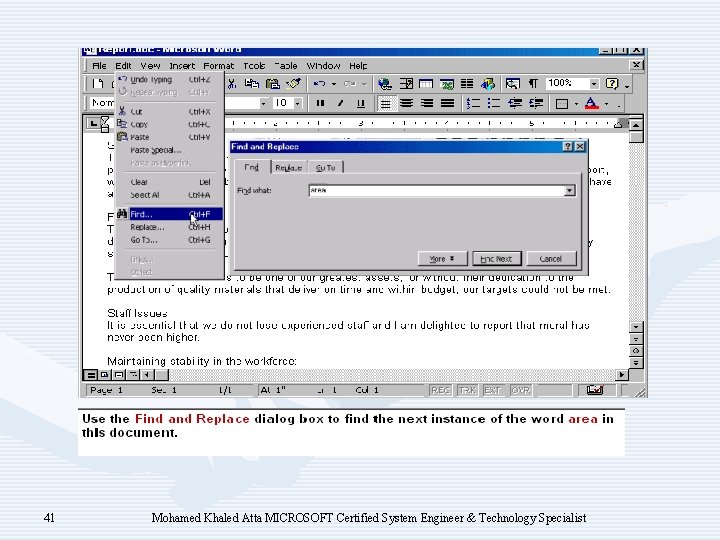Click the horizontal scrollbar right arrow

pos(621,375)
